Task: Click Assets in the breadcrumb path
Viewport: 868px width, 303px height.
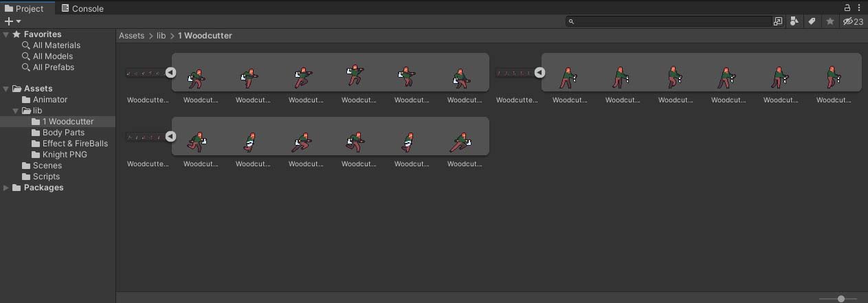Action: [131, 36]
